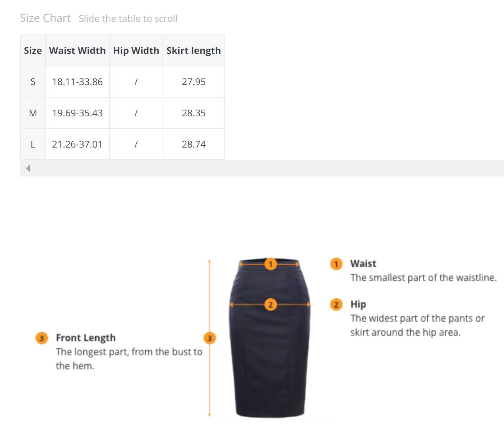Click orange marker 2 on skirt hip
Image resolution: width=504 pixels, height=429 pixels.
(270, 304)
